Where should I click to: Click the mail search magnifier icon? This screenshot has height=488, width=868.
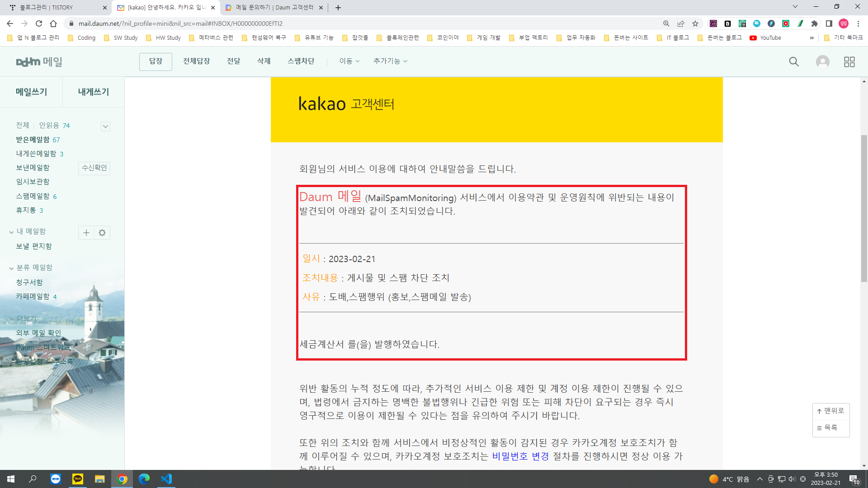[794, 61]
